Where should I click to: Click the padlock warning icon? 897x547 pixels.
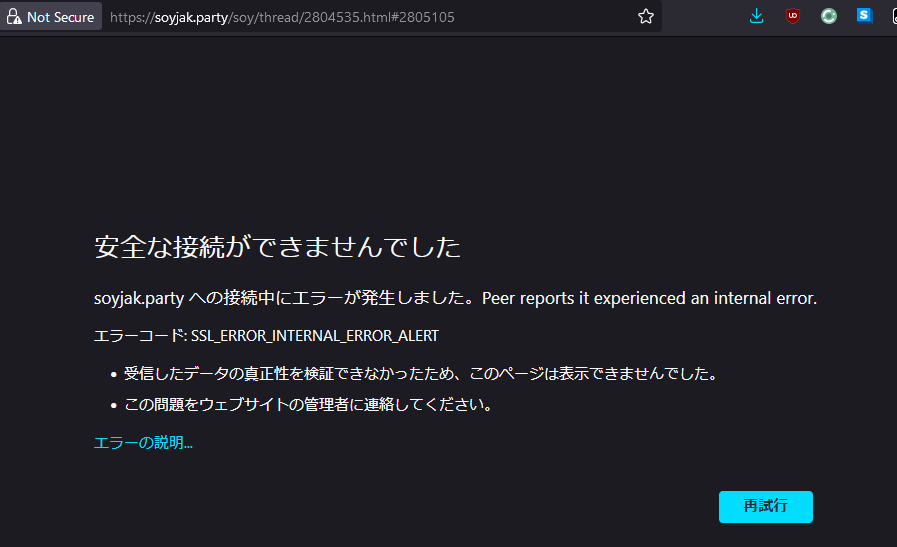tap(14, 17)
